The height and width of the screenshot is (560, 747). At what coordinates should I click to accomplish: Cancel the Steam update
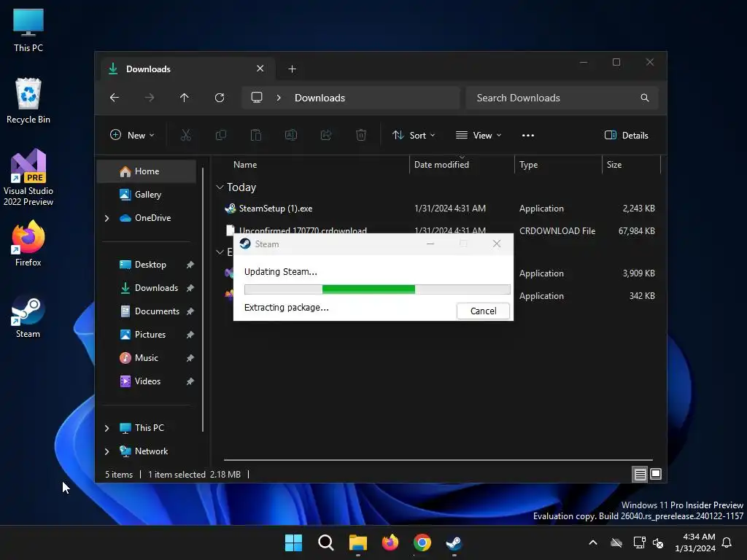(483, 311)
